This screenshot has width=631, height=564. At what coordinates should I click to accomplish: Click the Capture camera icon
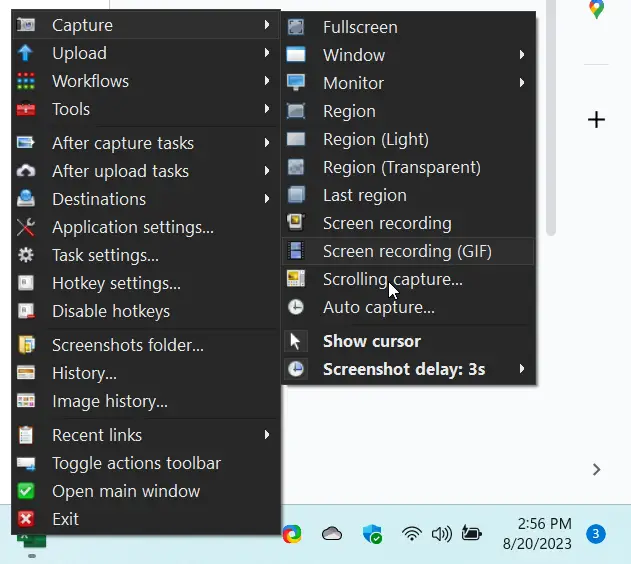click(x=26, y=25)
